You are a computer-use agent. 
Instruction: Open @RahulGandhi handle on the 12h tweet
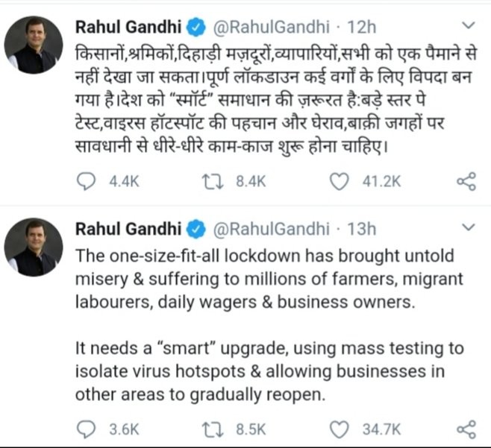[x=271, y=28]
